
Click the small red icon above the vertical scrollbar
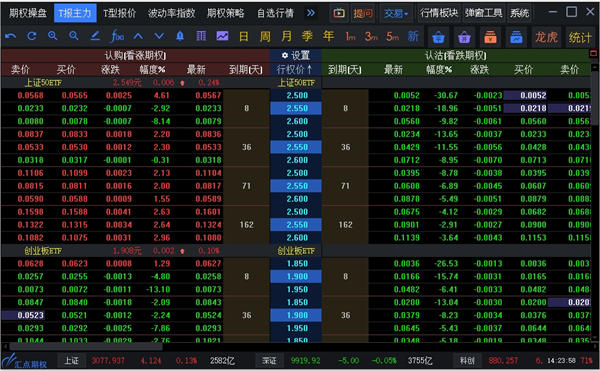(593, 54)
